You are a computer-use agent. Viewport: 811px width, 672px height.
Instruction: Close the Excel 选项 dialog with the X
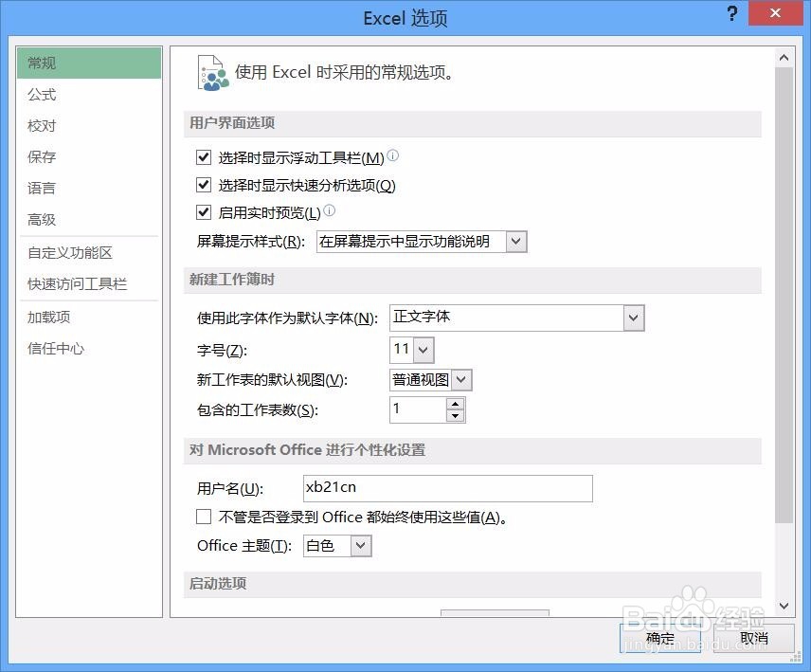(x=775, y=13)
